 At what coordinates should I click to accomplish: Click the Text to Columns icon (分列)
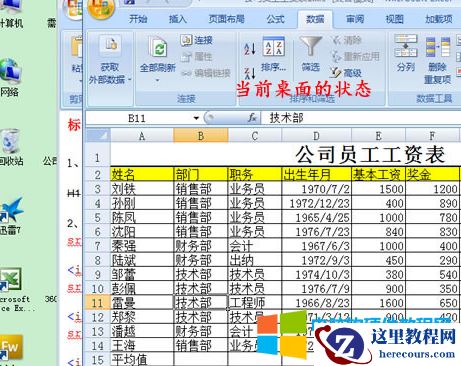406,46
